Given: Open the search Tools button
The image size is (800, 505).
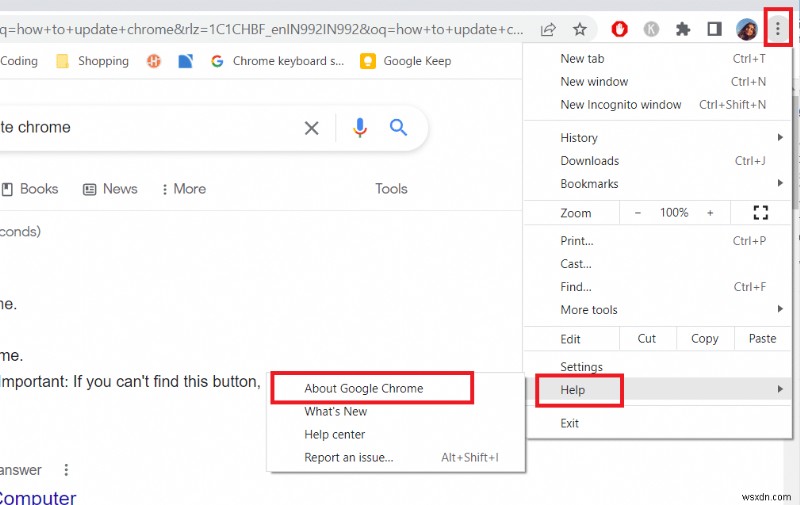Looking at the screenshot, I should coord(391,189).
